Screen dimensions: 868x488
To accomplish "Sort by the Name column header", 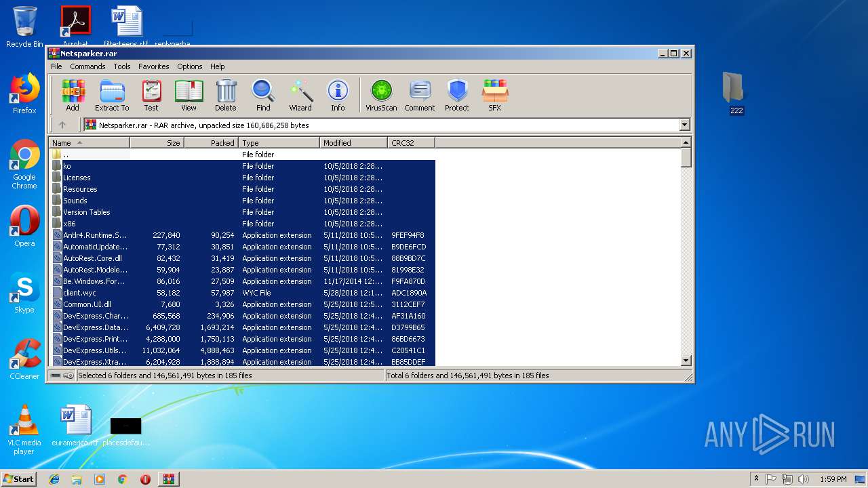I will (90, 143).
